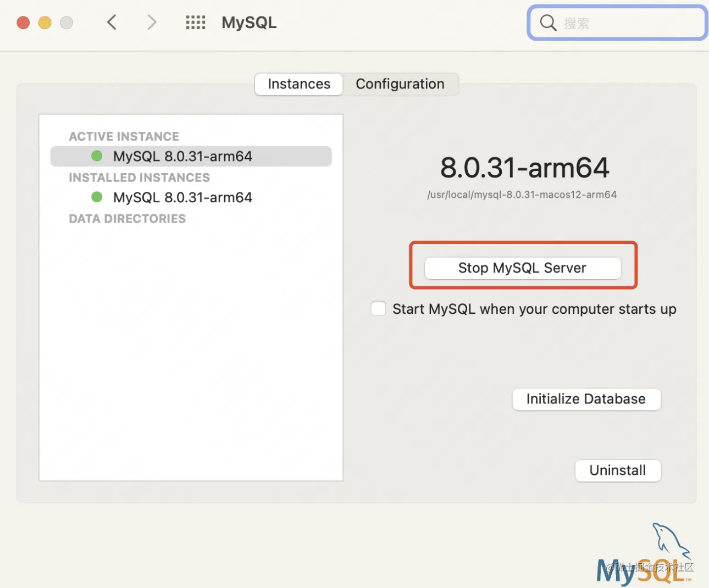
Task: Click the 8.0.31-arm64 version heading
Action: click(525, 168)
